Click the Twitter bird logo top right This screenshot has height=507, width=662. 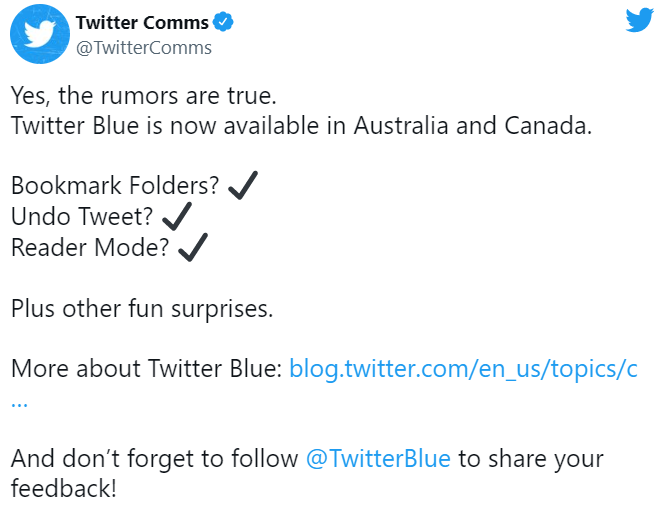(x=639, y=19)
